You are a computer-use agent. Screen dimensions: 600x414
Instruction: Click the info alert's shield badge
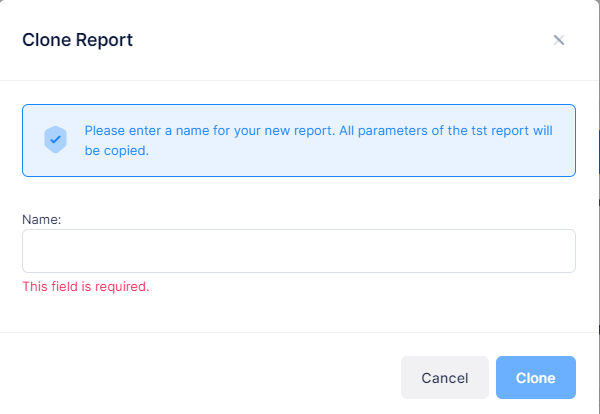[55, 140]
